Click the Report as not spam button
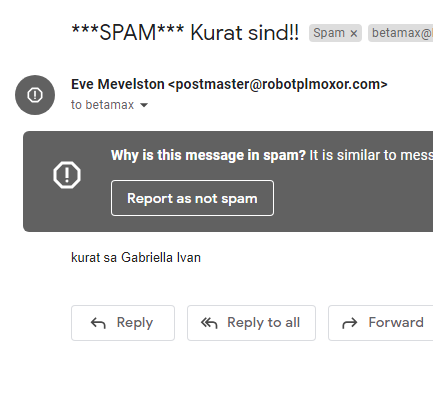The image size is (433, 396). point(192,198)
